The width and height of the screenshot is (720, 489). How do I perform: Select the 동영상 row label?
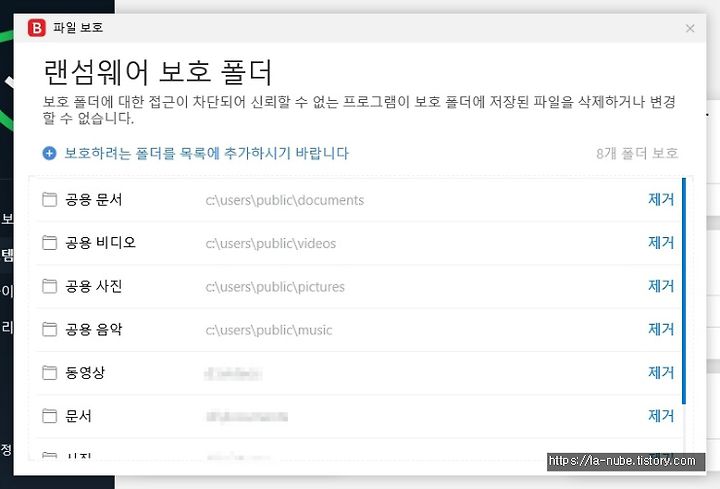click(85, 372)
